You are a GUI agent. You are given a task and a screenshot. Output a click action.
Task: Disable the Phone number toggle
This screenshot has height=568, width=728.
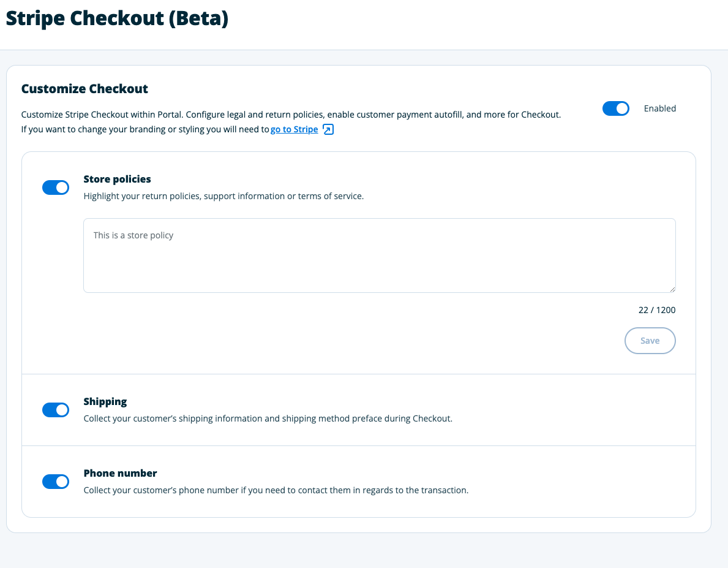[56, 482]
